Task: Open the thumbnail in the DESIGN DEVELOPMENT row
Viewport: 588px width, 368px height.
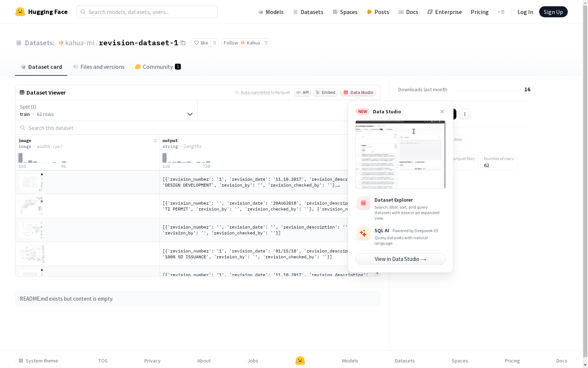Action: click(x=31, y=182)
